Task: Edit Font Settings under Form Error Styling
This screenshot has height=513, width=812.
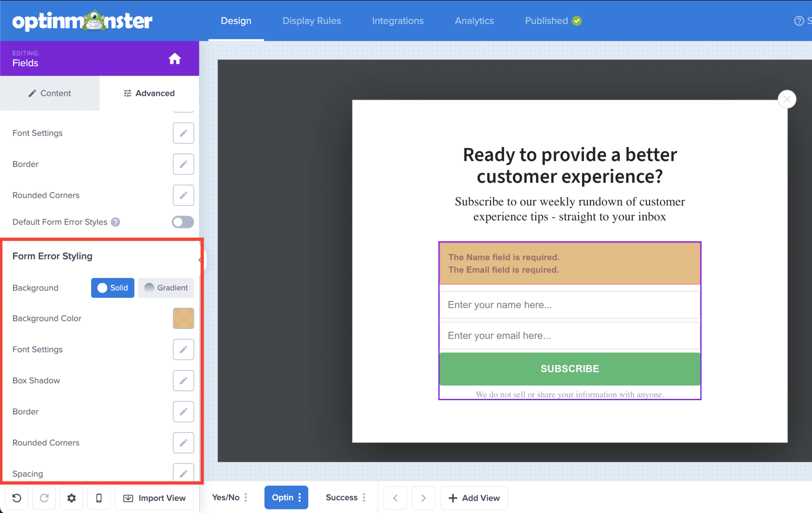Action: click(x=183, y=349)
